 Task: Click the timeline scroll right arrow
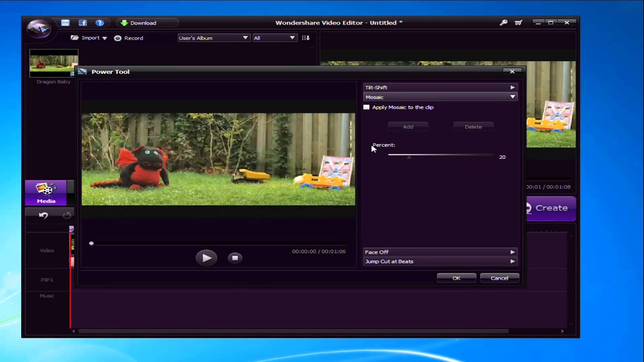tap(562, 331)
